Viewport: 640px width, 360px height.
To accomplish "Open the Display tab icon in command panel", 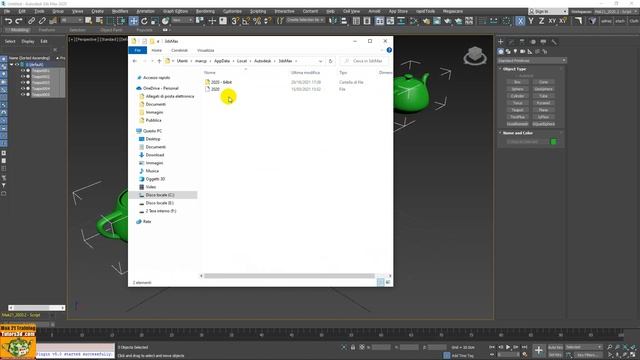I will pos(543,42).
